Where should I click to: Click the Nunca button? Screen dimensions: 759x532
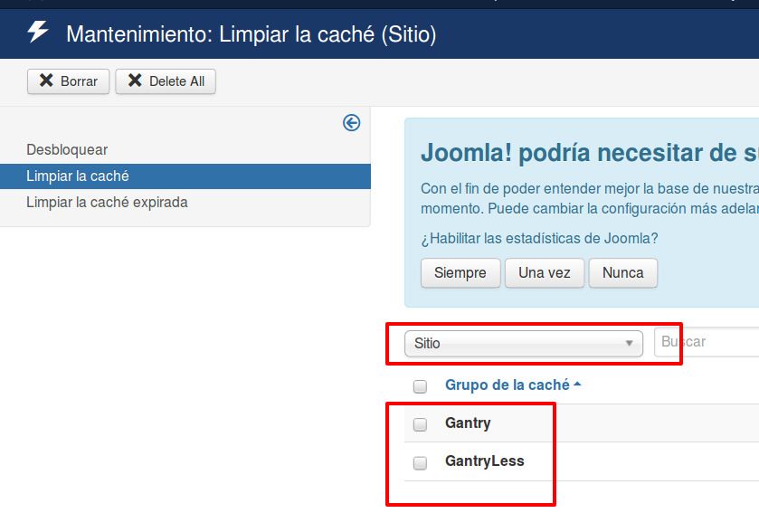click(x=623, y=273)
